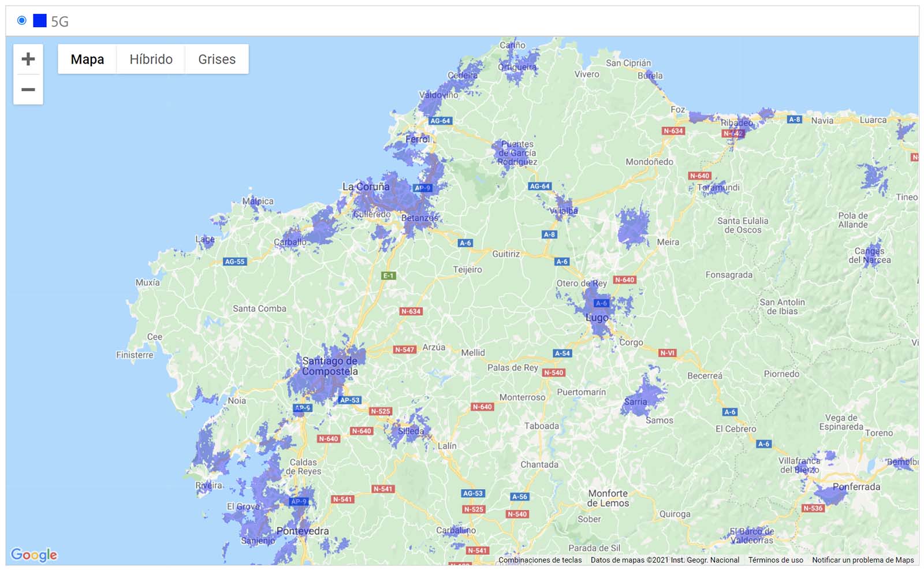
Task: Click the Lugo city label
Action: pyautogui.click(x=597, y=318)
